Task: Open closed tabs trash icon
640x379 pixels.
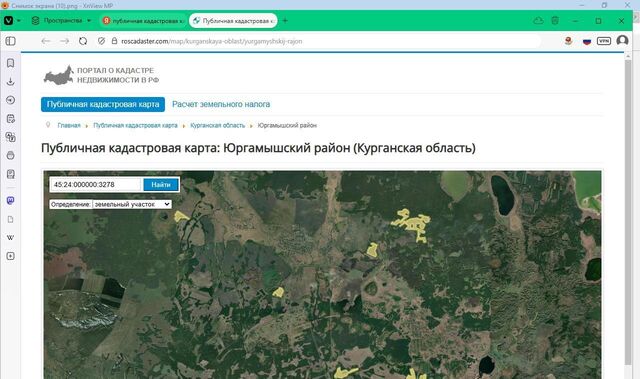Action: click(x=555, y=20)
